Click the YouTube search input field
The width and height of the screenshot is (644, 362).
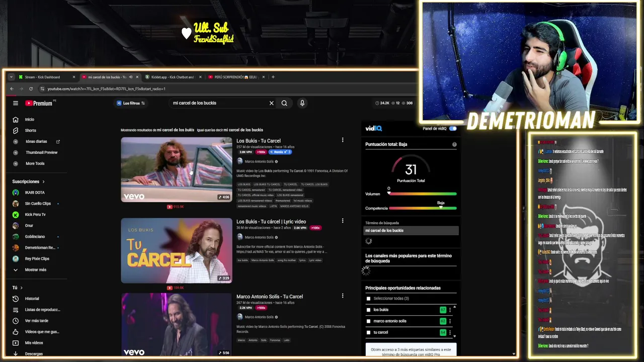[219, 103]
